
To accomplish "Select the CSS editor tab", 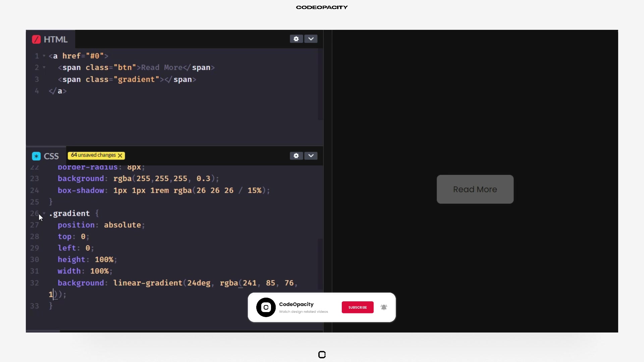I will click(x=46, y=156).
